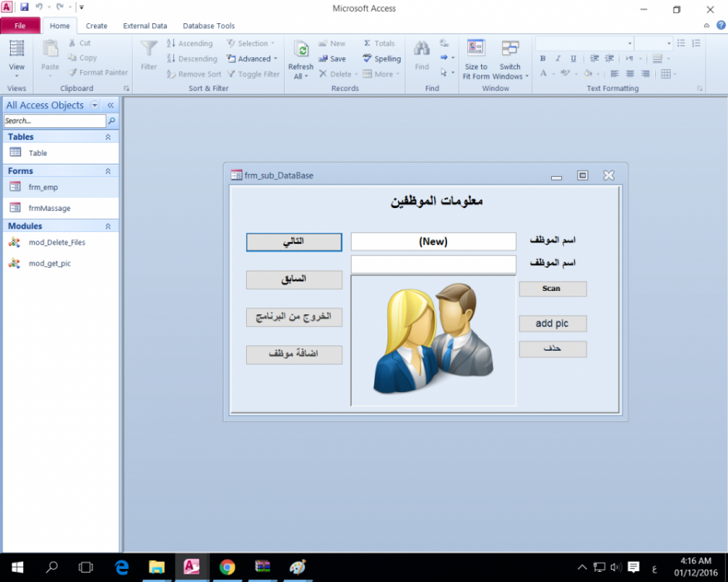Click Totals in Records group

tap(379, 43)
